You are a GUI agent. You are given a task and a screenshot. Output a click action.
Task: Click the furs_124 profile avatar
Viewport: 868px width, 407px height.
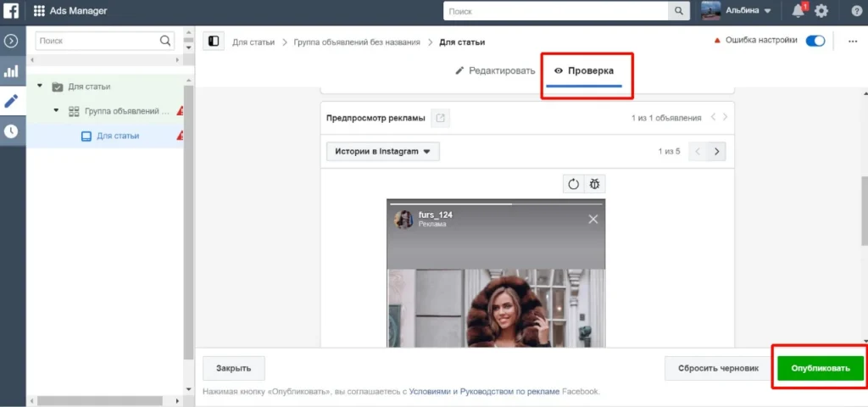(x=403, y=220)
